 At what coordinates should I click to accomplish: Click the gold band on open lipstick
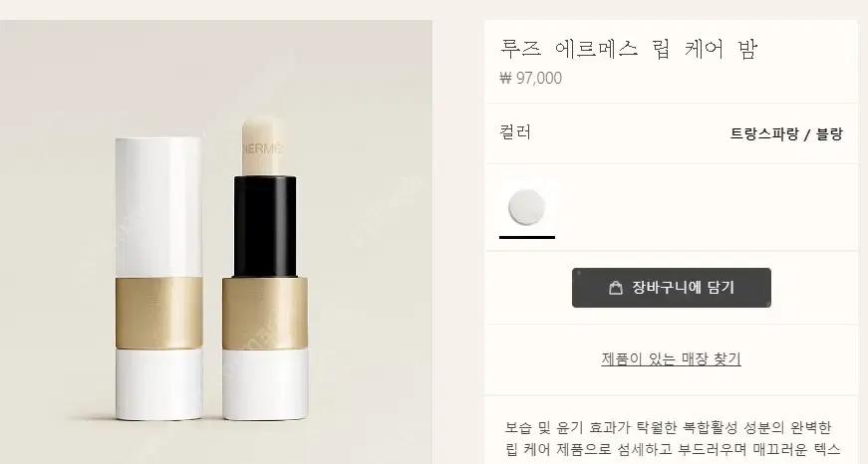265,313
